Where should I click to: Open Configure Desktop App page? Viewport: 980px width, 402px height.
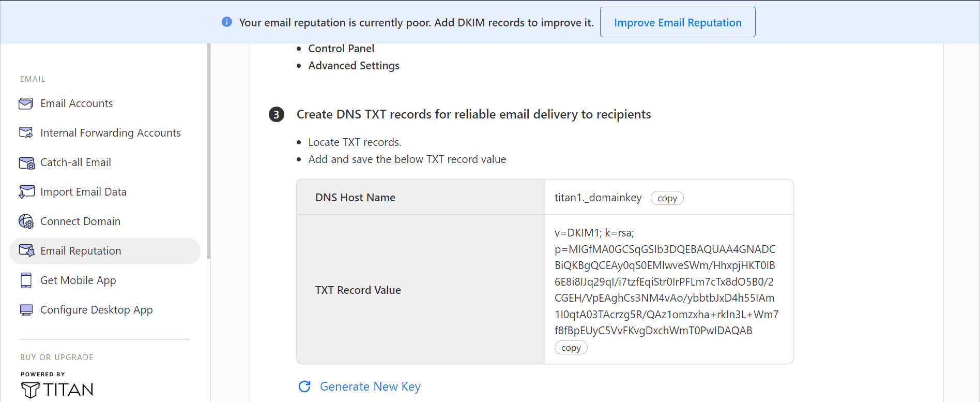105,310
